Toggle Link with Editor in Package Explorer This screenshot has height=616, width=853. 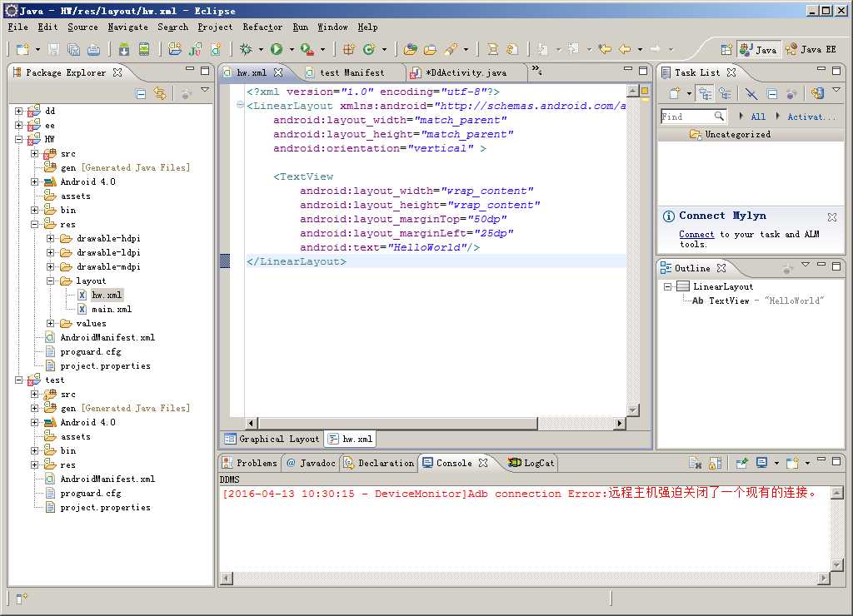(160, 93)
